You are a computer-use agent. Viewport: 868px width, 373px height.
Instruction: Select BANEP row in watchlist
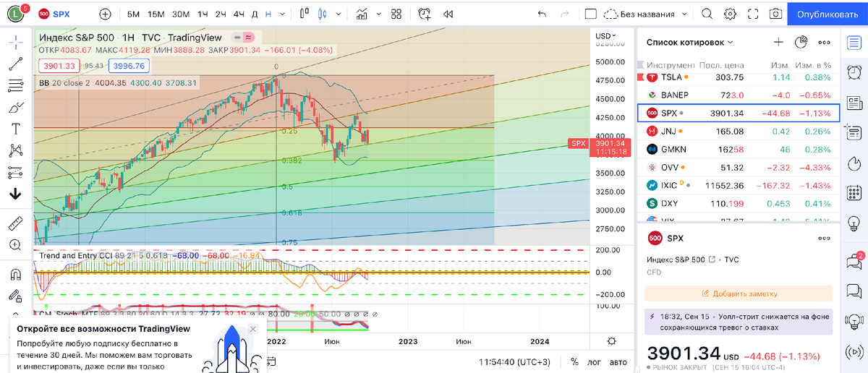[738, 95]
